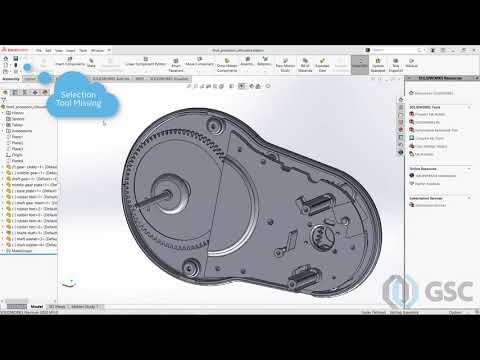Open the Edit menu
This screenshot has width=480, height=360.
pyautogui.click(x=48, y=50)
